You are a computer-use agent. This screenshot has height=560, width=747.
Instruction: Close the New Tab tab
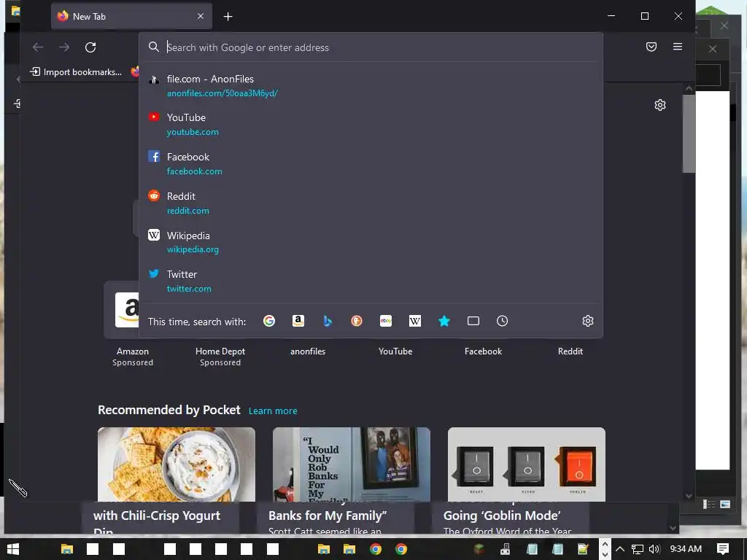pyautogui.click(x=201, y=16)
